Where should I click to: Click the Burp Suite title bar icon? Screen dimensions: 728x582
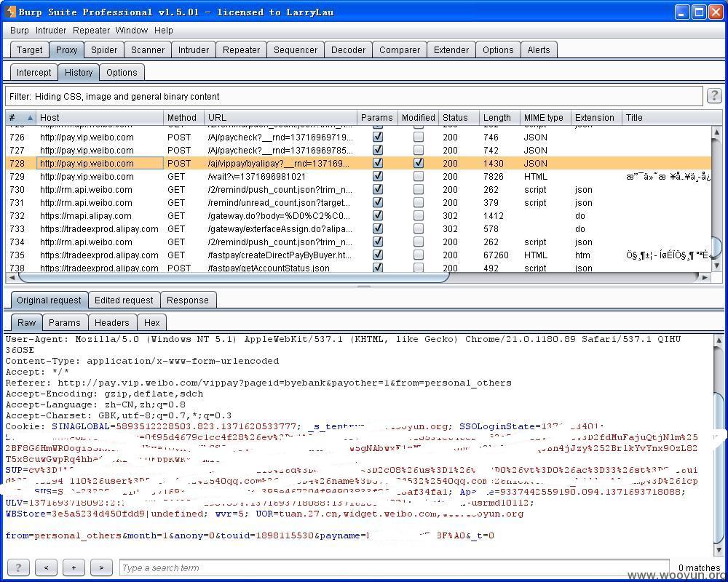tap(11, 12)
